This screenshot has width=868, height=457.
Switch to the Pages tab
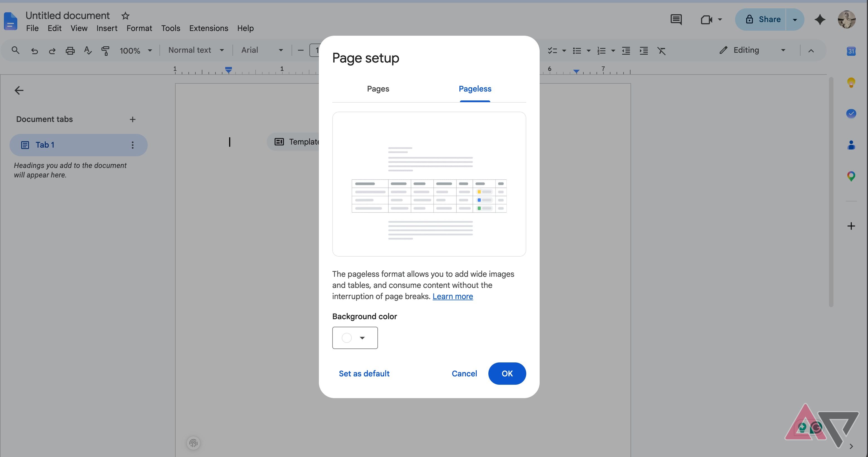coord(378,89)
